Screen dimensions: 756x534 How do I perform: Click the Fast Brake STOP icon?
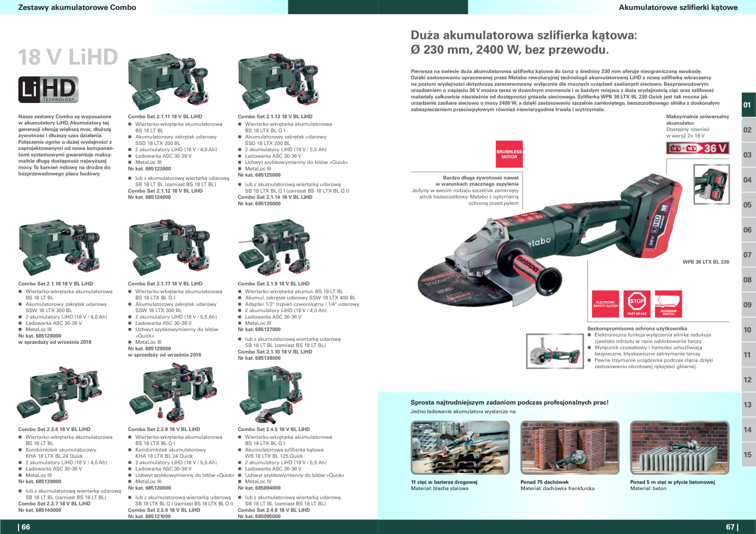(x=637, y=304)
